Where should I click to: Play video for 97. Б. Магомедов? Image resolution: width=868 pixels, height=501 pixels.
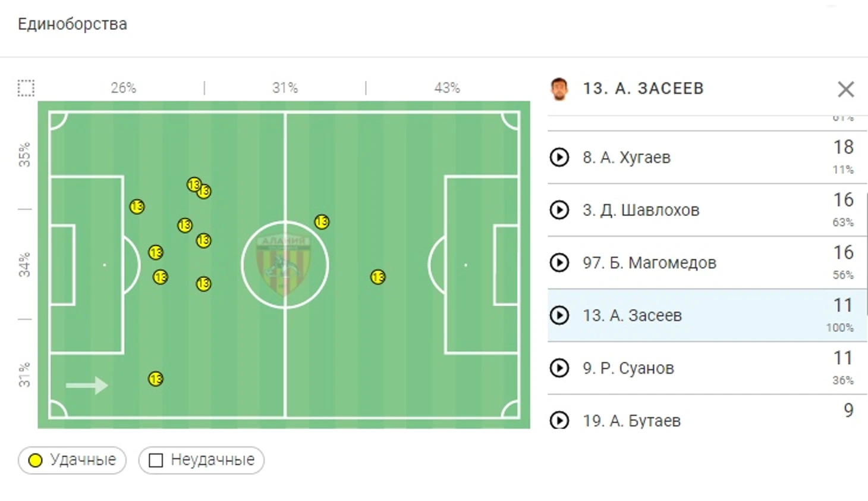tap(559, 262)
